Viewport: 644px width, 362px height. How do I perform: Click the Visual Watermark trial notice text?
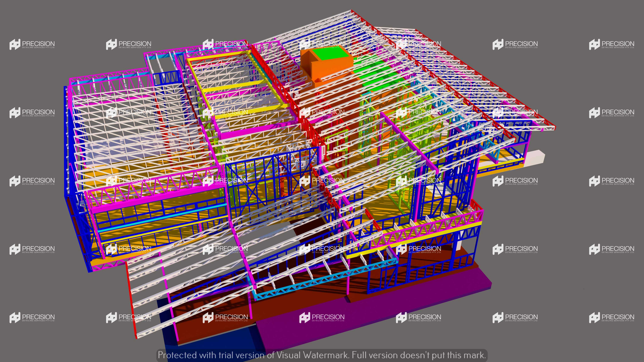pos(322,355)
